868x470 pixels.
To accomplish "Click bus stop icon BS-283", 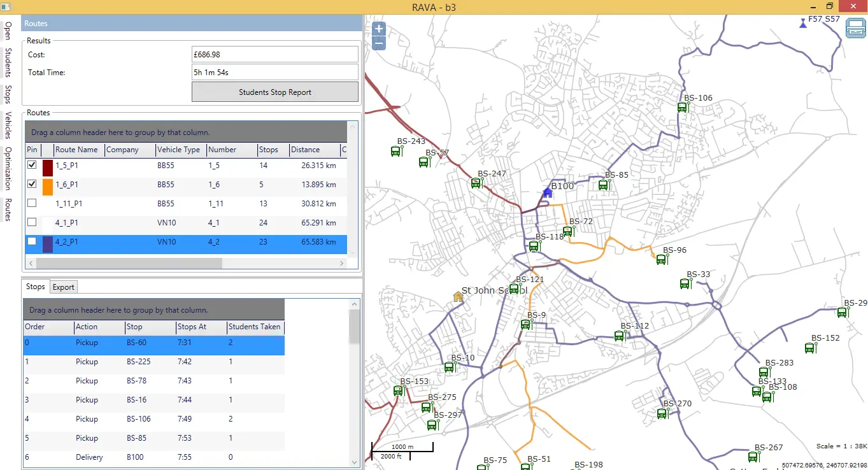I will 764,373.
